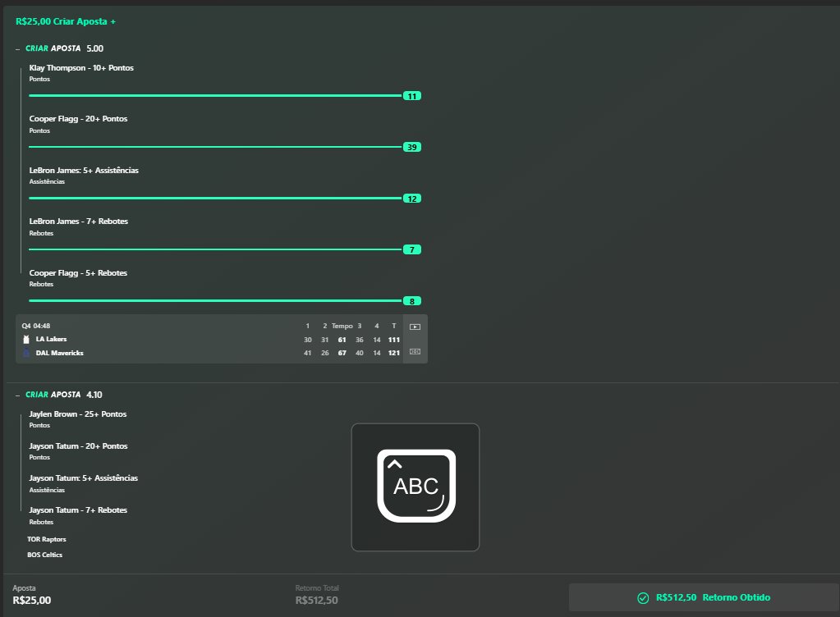This screenshot has width=840, height=617.
Task: Click the R$512,50 Retorno Obtido button
Action: (704, 597)
